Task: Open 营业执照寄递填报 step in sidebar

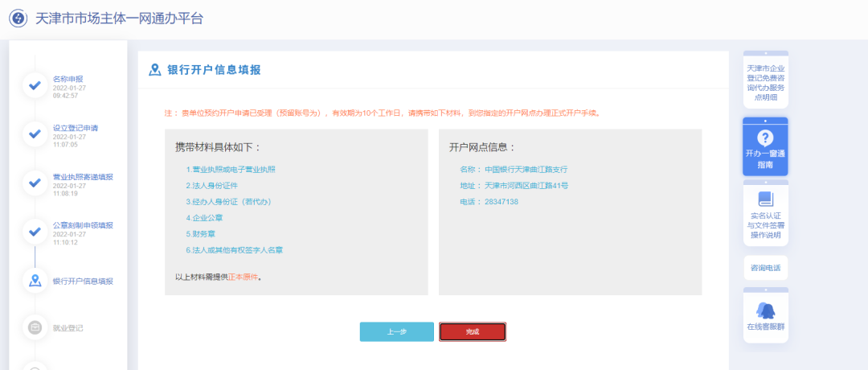Action: pos(83,177)
